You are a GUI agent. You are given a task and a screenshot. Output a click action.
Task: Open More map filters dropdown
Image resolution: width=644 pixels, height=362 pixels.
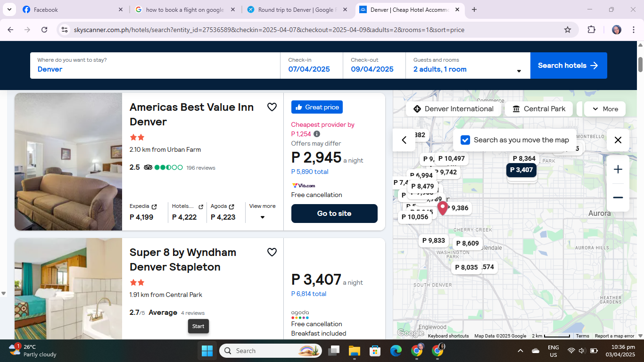tap(605, 109)
